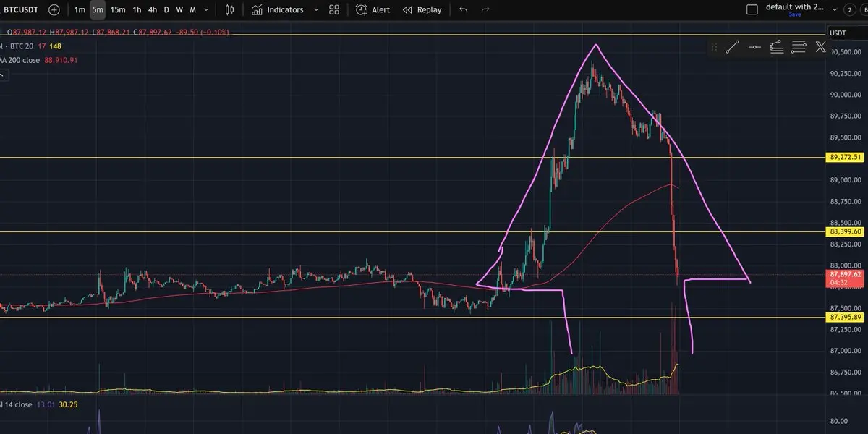Click the 'default with 2...' layout name
This screenshot has width=868, height=434.
[x=794, y=7]
